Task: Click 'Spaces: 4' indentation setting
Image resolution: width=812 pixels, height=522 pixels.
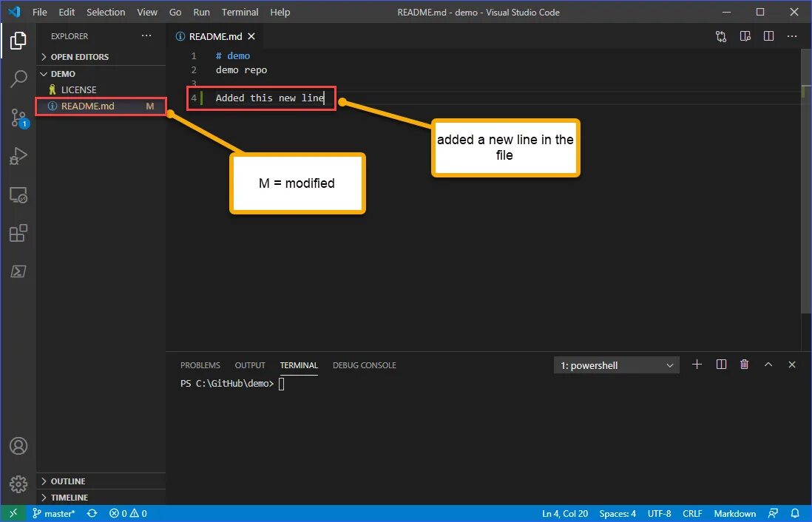Action: [x=618, y=513]
